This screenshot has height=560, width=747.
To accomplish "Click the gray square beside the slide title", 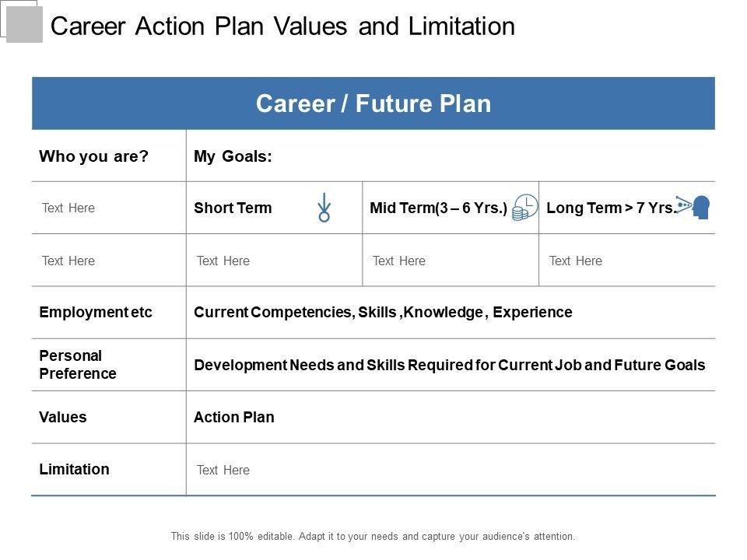I will [x=24, y=23].
